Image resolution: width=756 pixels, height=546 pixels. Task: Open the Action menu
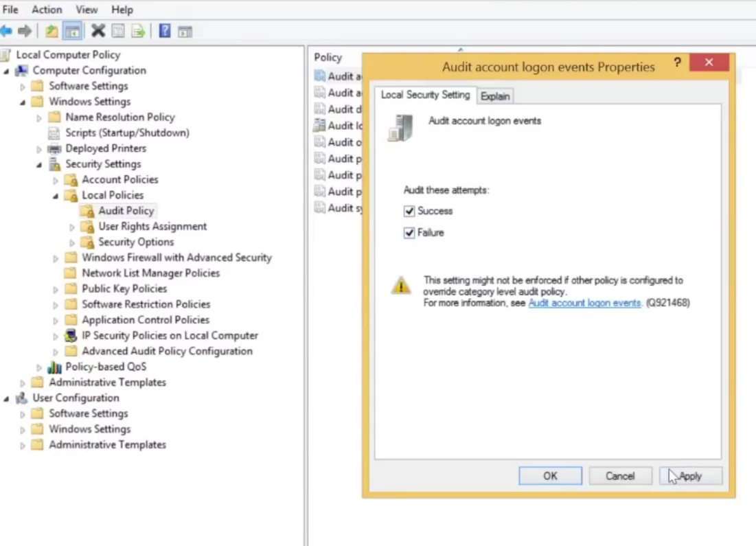[47, 9]
